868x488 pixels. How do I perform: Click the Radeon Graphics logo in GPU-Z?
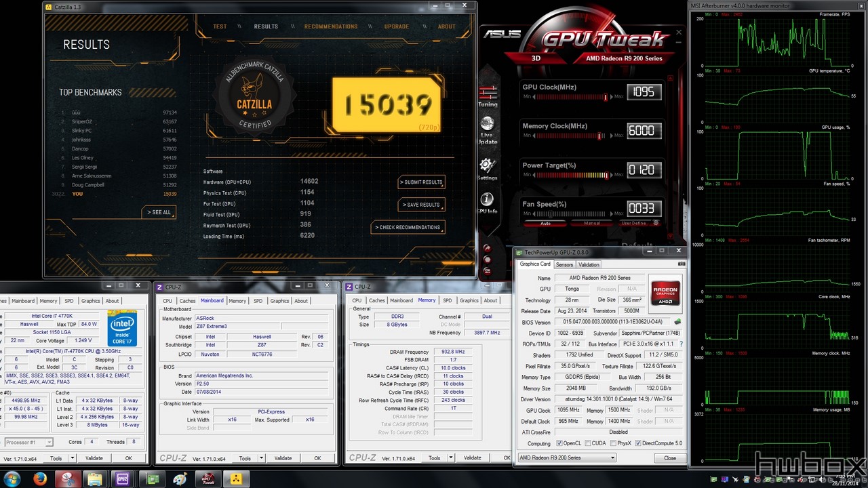[665, 293]
